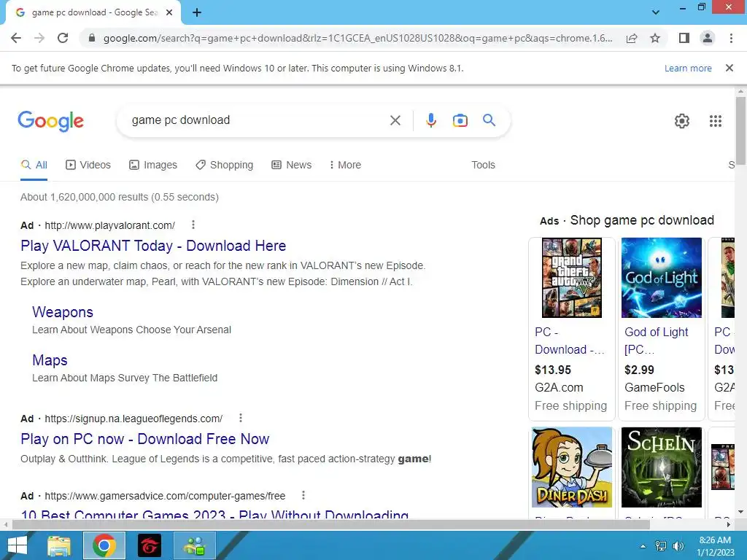Open God of Light thumbnail
Screen dimensions: 747x560
661,278
